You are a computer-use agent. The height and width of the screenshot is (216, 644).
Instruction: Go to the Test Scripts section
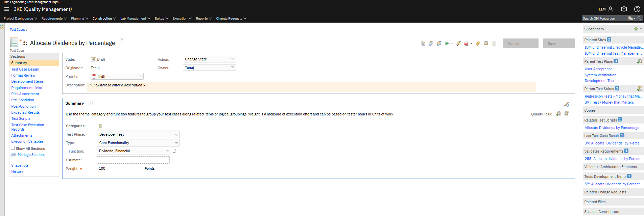21,119
